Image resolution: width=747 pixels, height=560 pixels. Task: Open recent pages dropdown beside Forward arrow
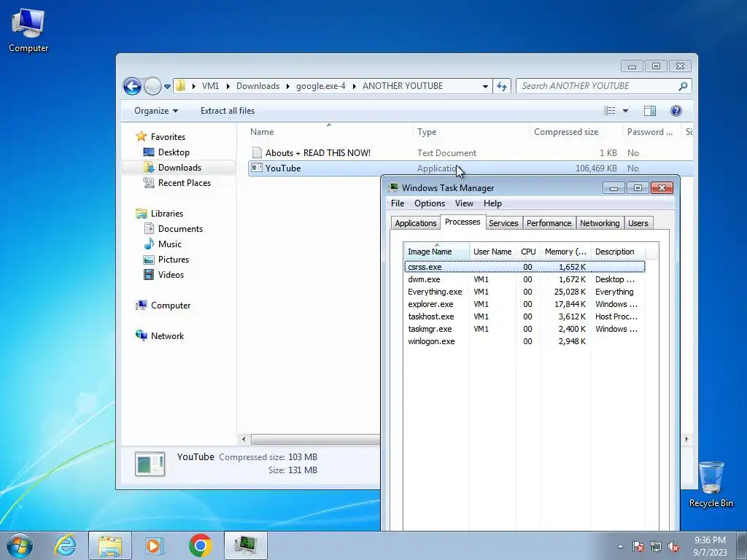click(167, 87)
